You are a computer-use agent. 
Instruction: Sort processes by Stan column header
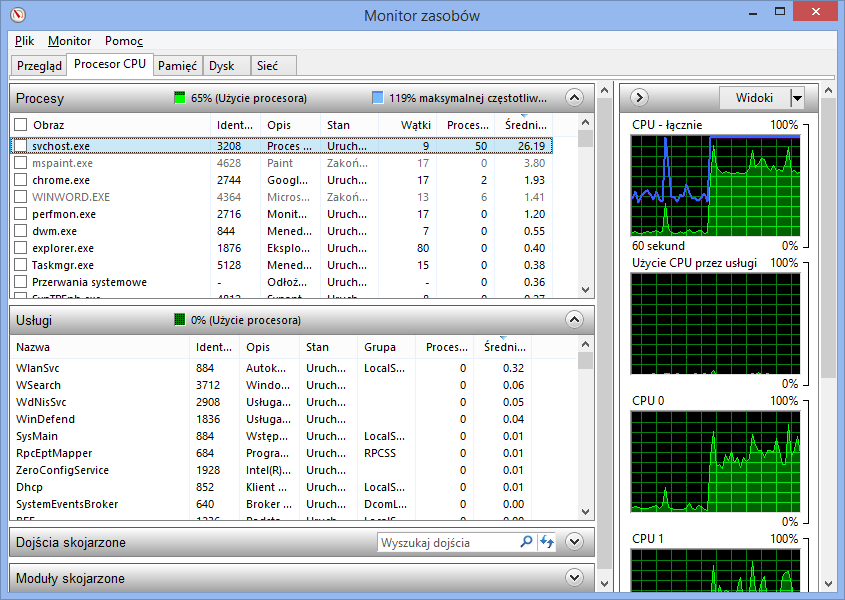click(349, 125)
